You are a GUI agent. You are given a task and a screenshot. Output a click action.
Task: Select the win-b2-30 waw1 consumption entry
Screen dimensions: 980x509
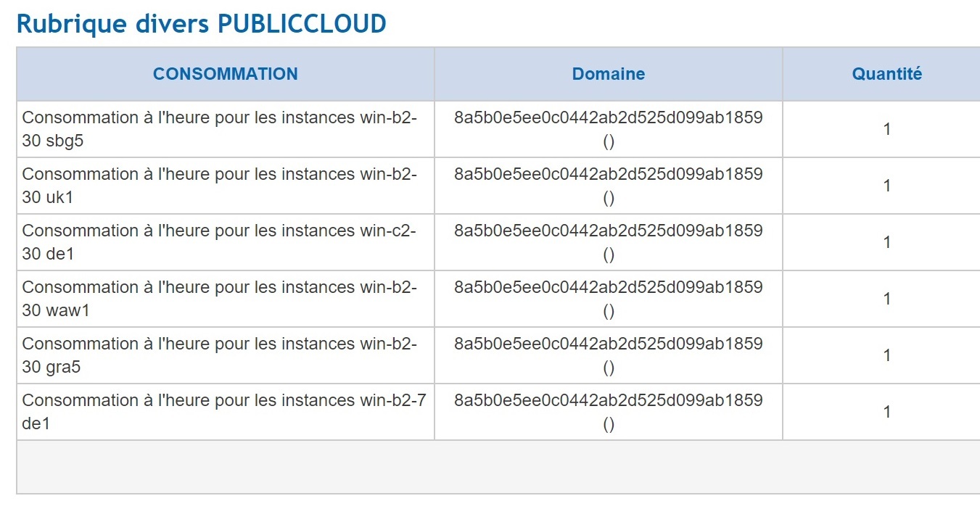pos(219,299)
